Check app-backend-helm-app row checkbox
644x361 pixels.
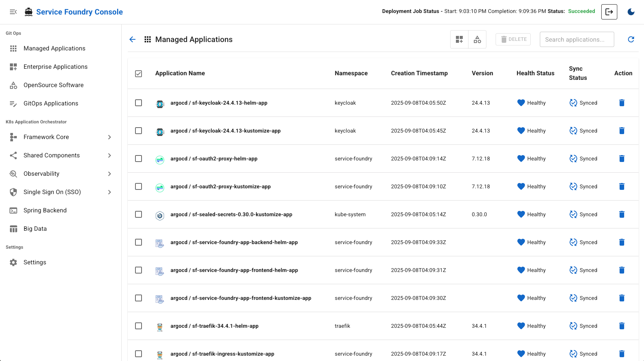[138, 242]
